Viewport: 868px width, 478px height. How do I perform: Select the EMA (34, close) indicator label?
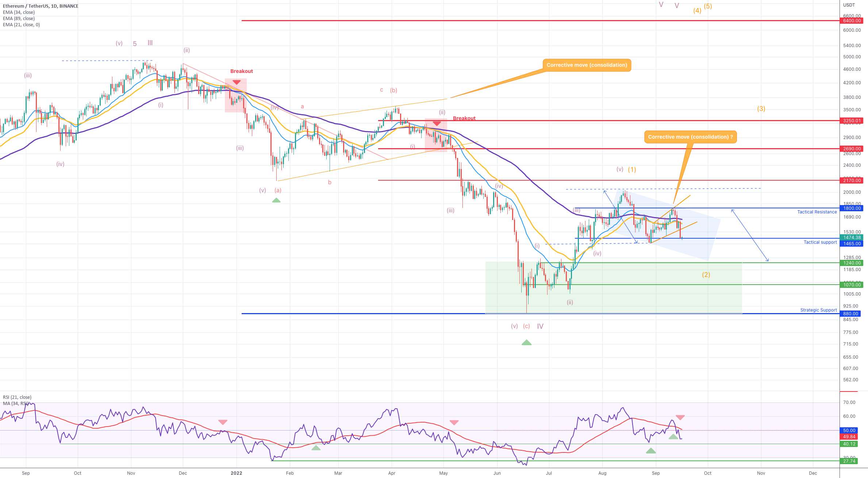point(19,12)
